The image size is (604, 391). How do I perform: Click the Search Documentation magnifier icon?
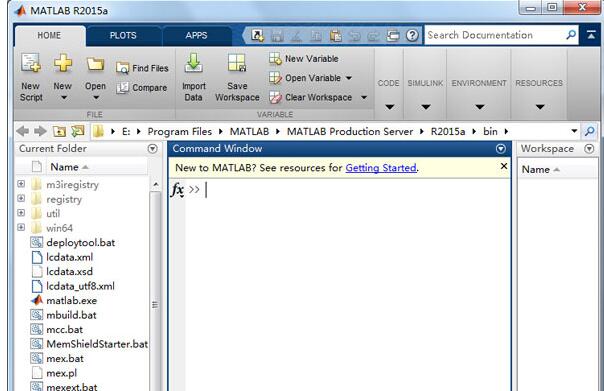click(x=571, y=35)
